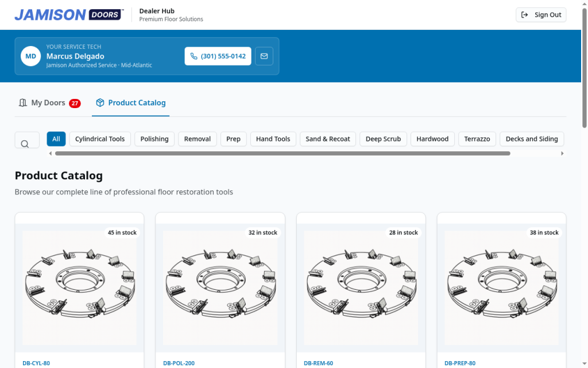Open the My Doors tab

point(49,103)
